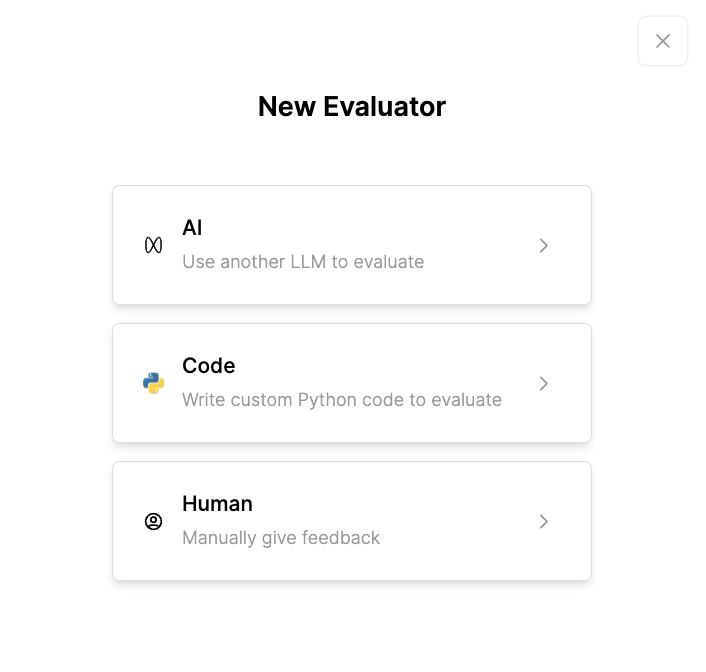
Task: Expand the Human option chevron
Action: [544, 521]
